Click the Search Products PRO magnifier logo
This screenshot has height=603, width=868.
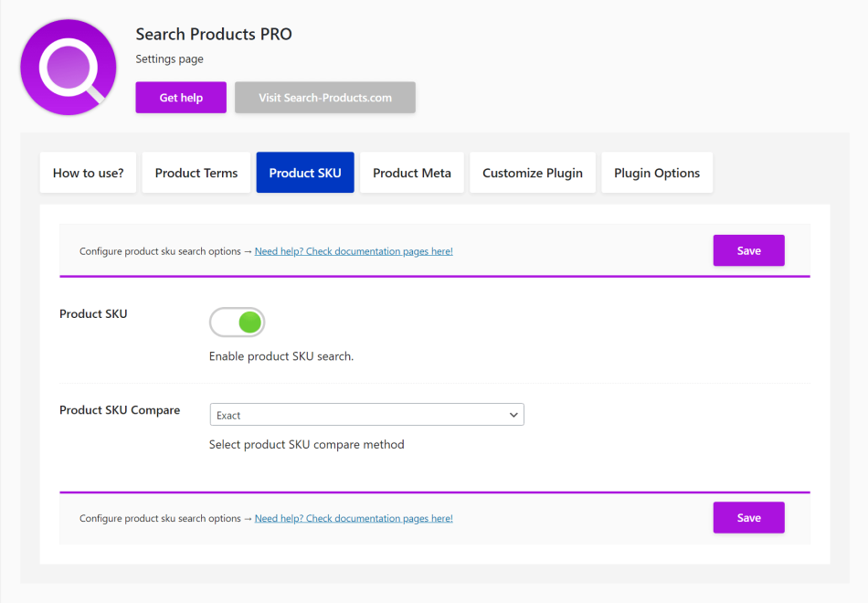pos(69,67)
